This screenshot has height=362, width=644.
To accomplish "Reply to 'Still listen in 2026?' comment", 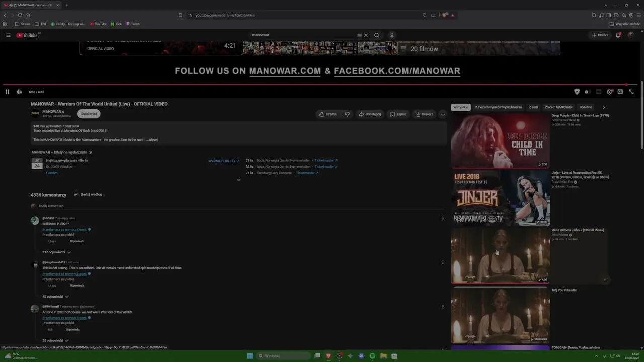I will pos(76,241).
